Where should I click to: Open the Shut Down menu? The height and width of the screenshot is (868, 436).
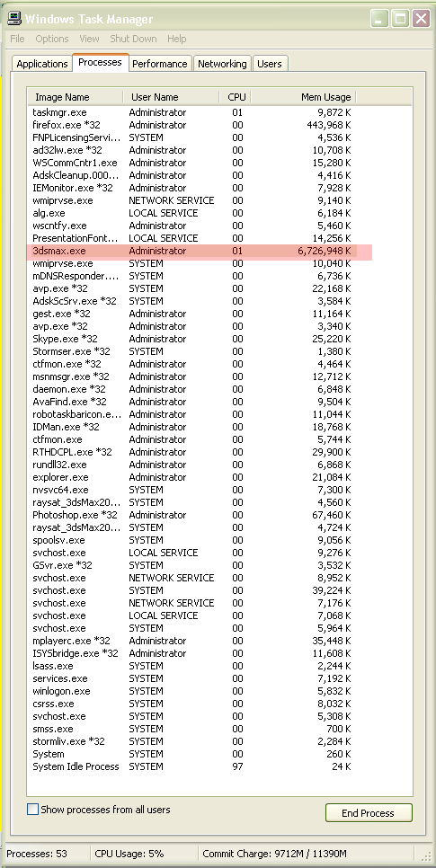[x=133, y=39]
